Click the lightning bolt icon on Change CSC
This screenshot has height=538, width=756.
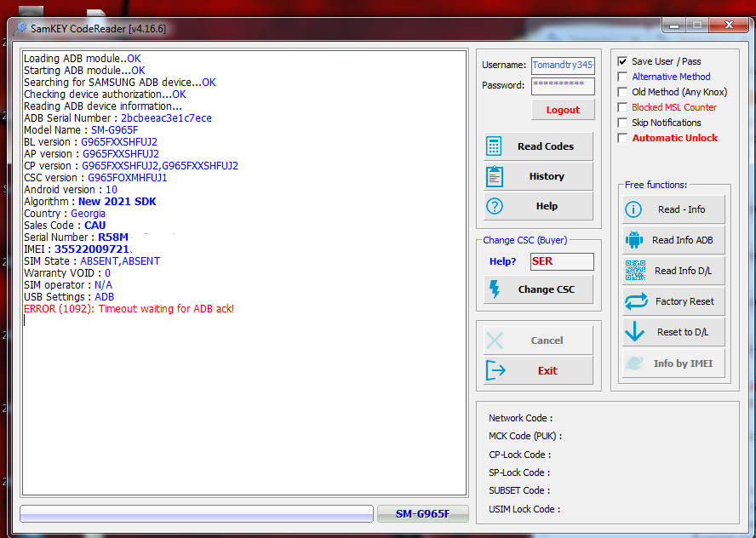(x=494, y=289)
